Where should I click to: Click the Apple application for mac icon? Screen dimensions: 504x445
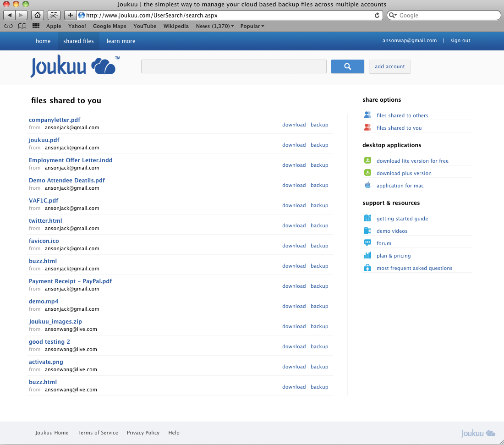368,185
